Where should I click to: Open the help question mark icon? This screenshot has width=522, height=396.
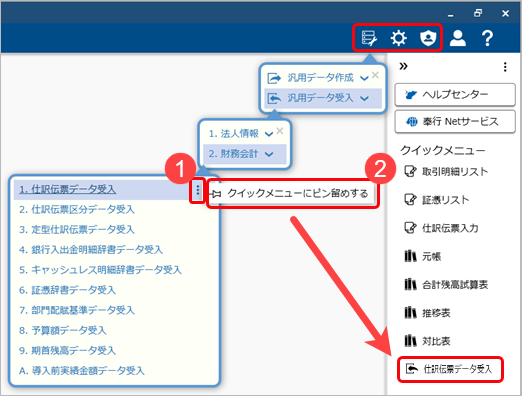pos(487,38)
